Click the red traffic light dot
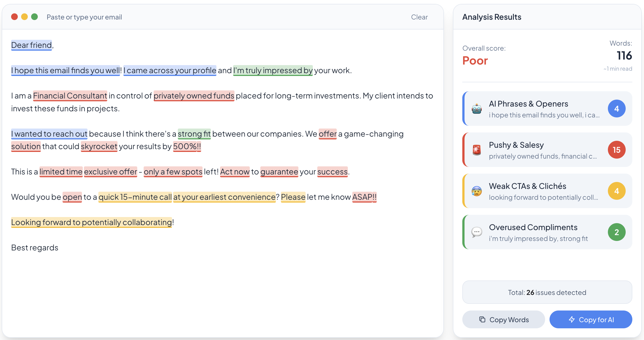Viewport: 644px width, 340px height. tap(14, 17)
